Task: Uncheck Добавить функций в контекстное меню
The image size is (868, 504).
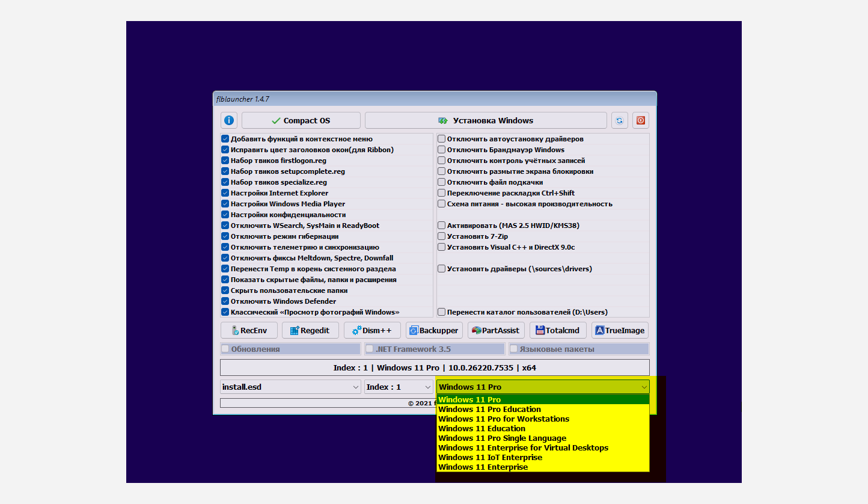Action: point(225,139)
